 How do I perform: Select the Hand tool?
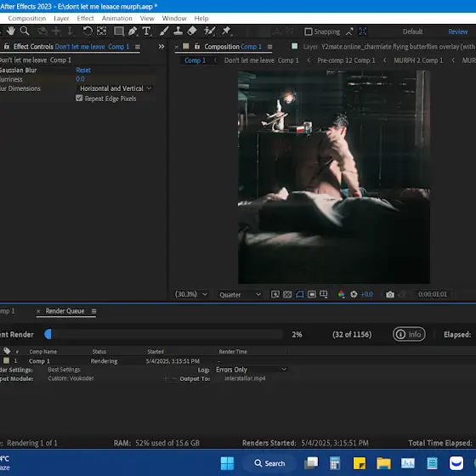[x=11, y=31]
